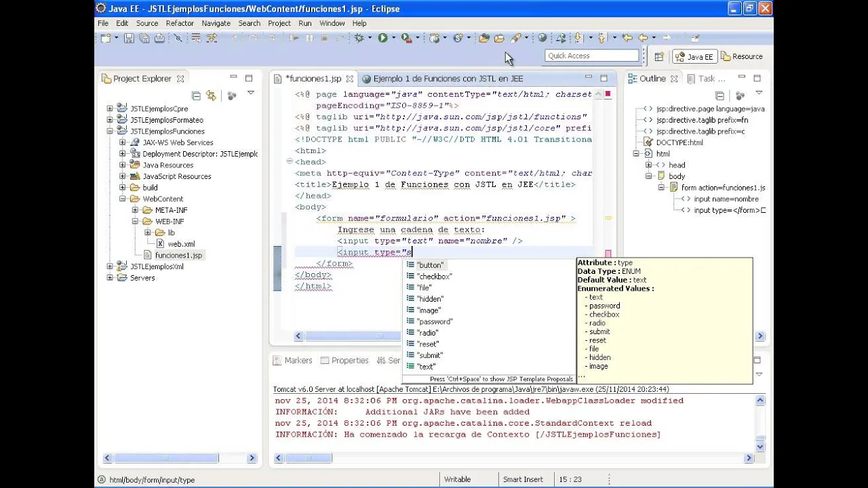The width and height of the screenshot is (868, 488).
Task: Click the Debug bug icon in toolbar
Action: pyautogui.click(x=359, y=39)
